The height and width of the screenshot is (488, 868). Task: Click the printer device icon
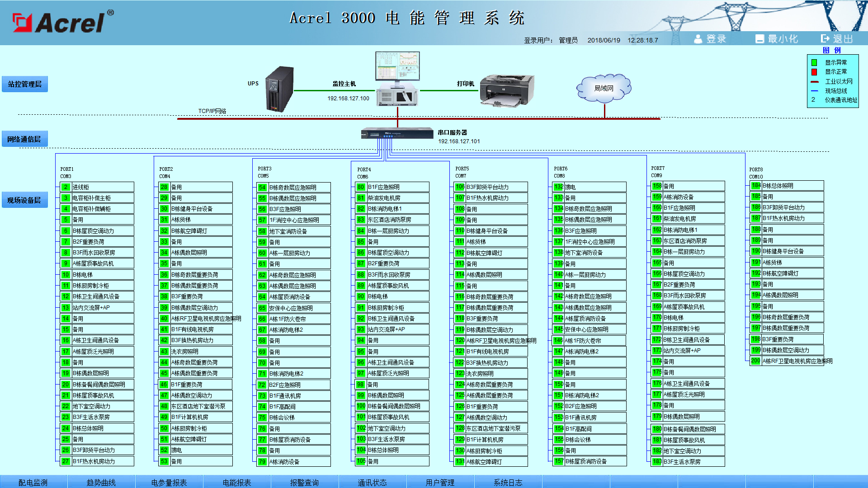click(x=507, y=90)
